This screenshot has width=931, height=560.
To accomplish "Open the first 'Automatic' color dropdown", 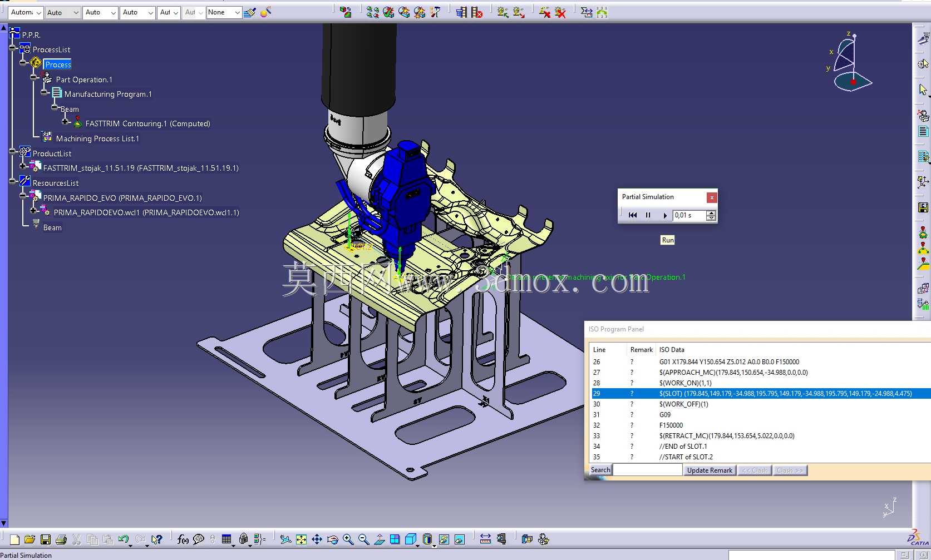I will 26,12.
